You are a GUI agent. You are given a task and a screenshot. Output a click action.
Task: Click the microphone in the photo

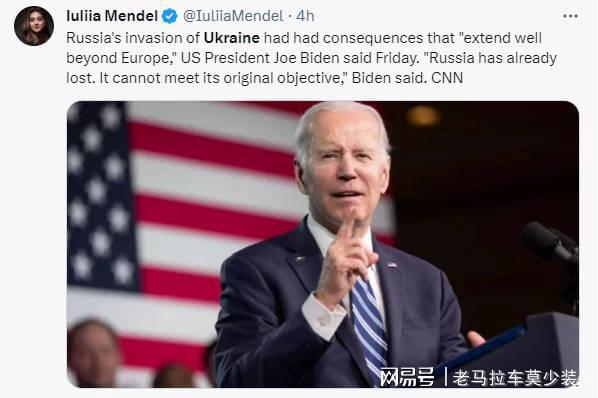tap(549, 245)
